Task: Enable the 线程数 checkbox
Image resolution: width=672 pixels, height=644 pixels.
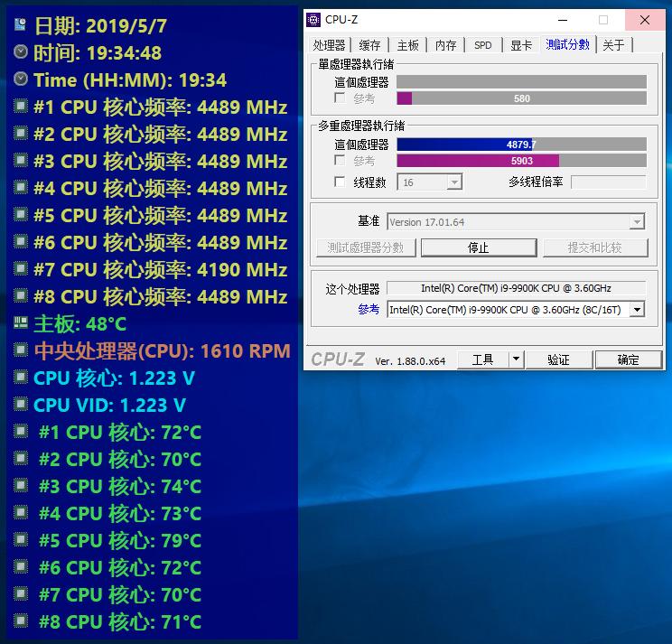Action: 340,182
